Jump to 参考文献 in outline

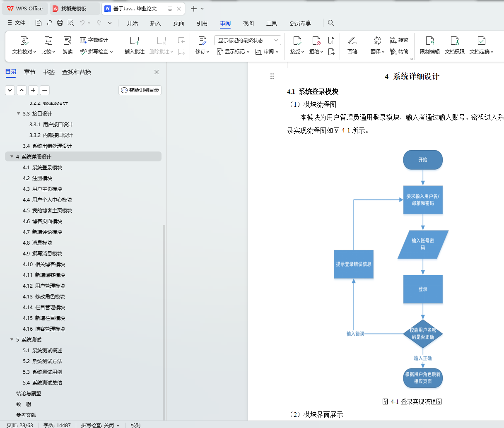pos(26,415)
